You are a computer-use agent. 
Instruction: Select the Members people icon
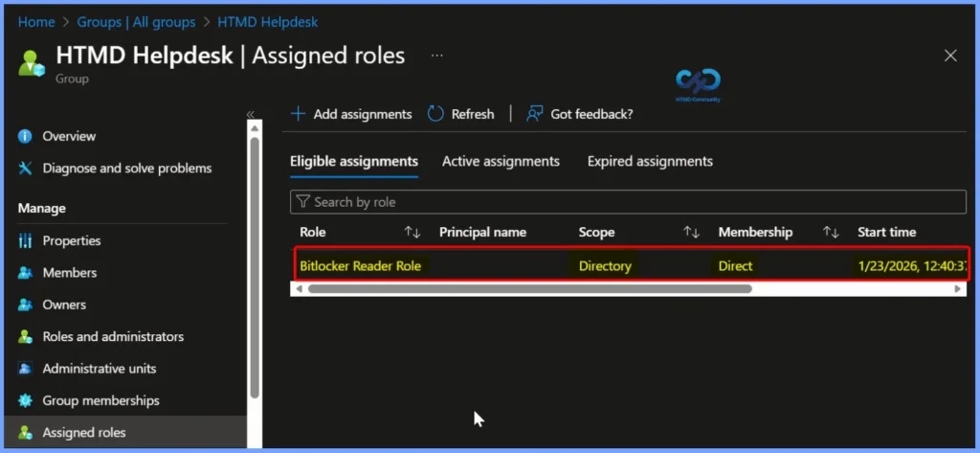tap(25, 273)
